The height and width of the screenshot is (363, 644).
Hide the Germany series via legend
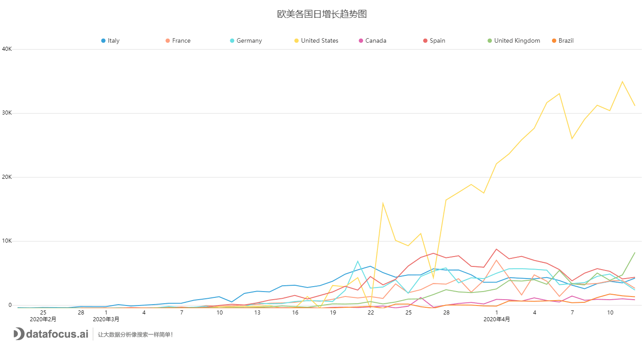click(x=246, y=40)
